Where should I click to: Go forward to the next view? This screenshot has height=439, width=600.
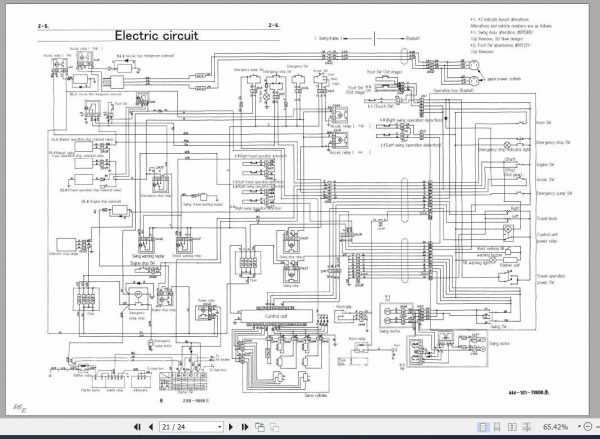(x=274, y=427)
